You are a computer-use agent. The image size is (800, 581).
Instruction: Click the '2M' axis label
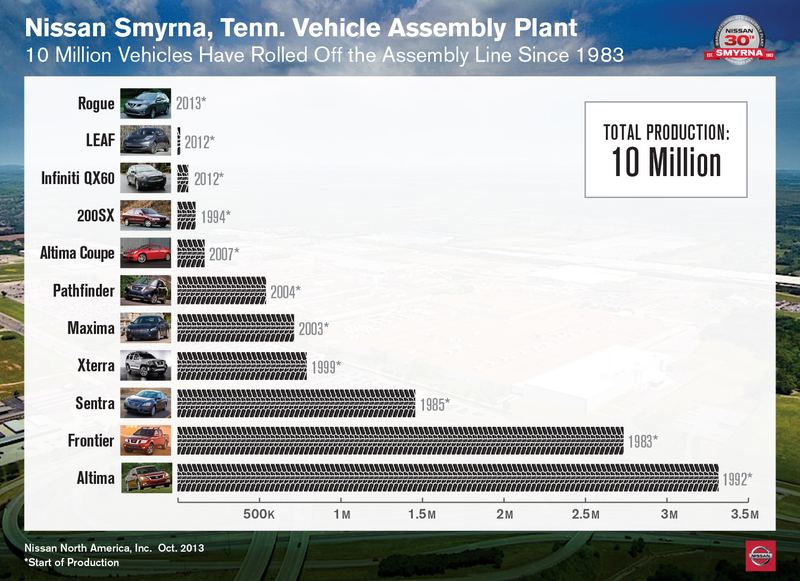tap(505, 514)
